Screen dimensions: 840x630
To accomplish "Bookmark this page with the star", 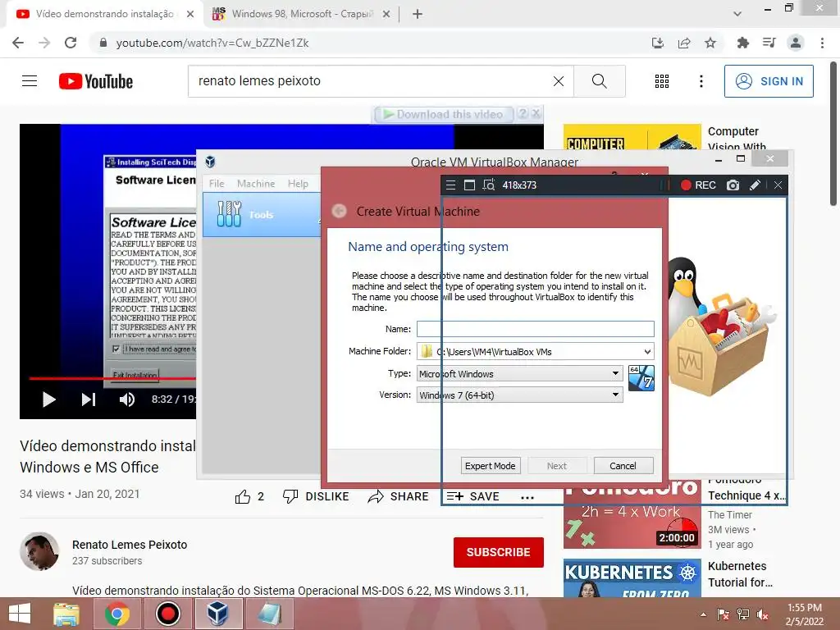I will [x=710, y=43].
